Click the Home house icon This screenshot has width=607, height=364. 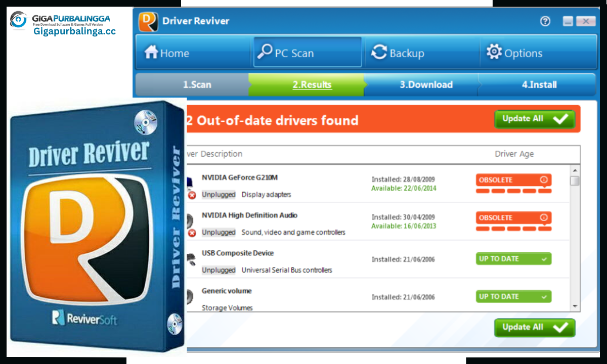pyautogui.click(x=151, y=52)
